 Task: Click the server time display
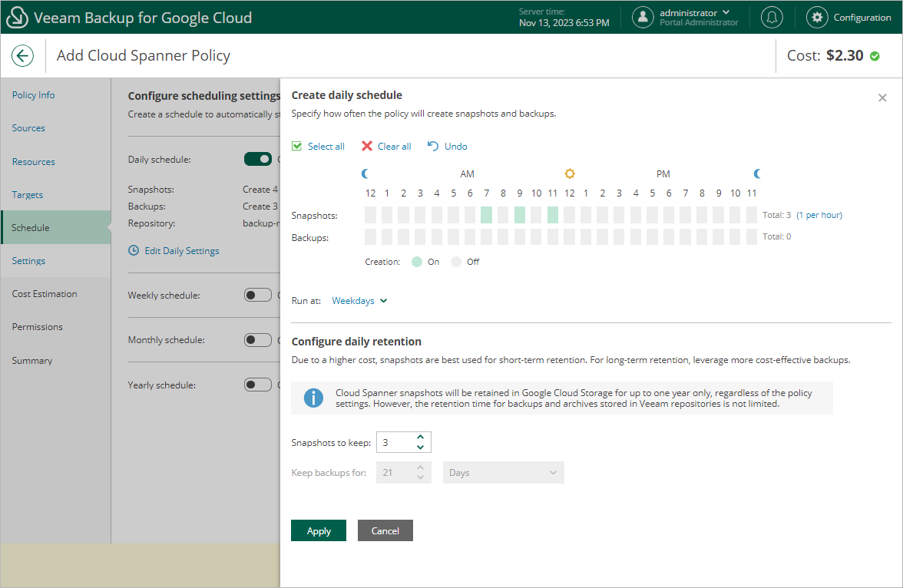(564, 18)
